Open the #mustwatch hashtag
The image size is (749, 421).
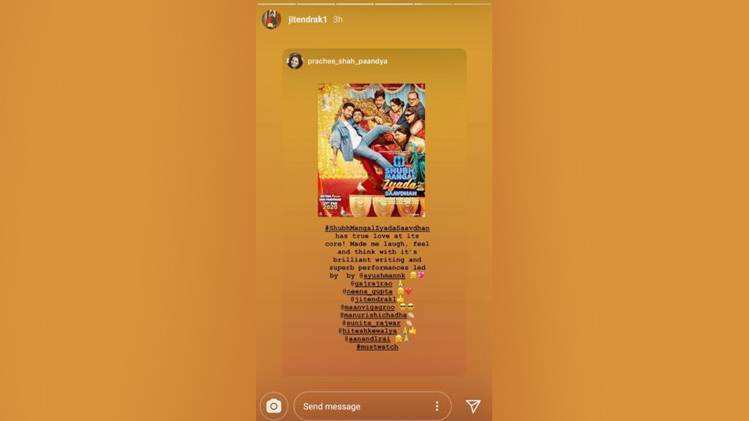point(377,347)
